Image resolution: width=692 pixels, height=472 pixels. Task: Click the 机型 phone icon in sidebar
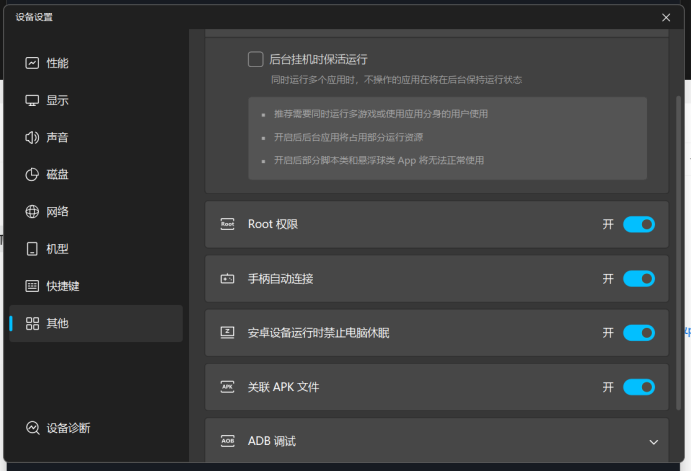tap(32, 248)
